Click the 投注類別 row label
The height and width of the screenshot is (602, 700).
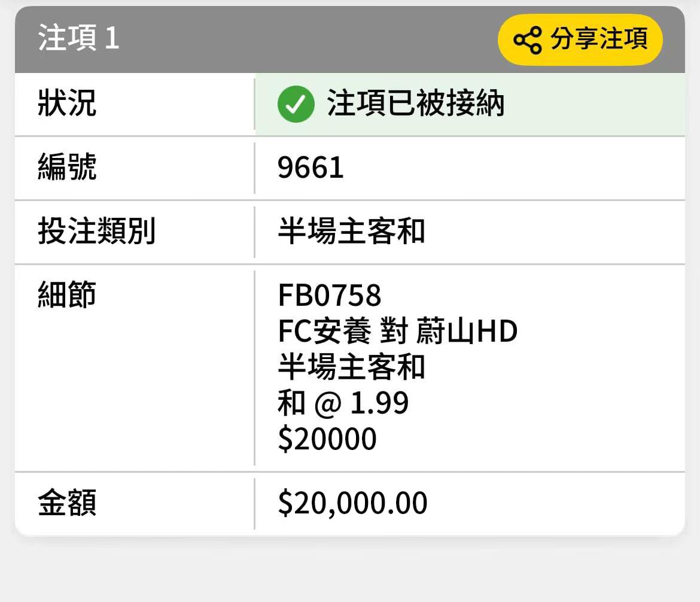pyautogui.click(x=96, y=231)
